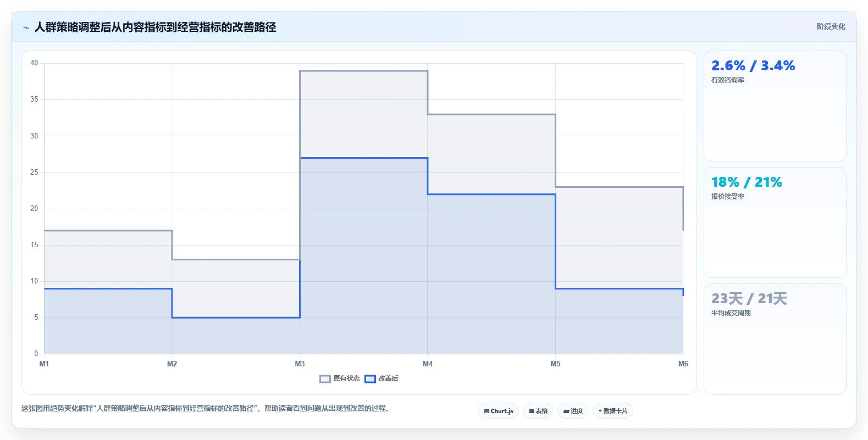Click the 改善后 legend label
868x440 pixels.
click(388, 378)
